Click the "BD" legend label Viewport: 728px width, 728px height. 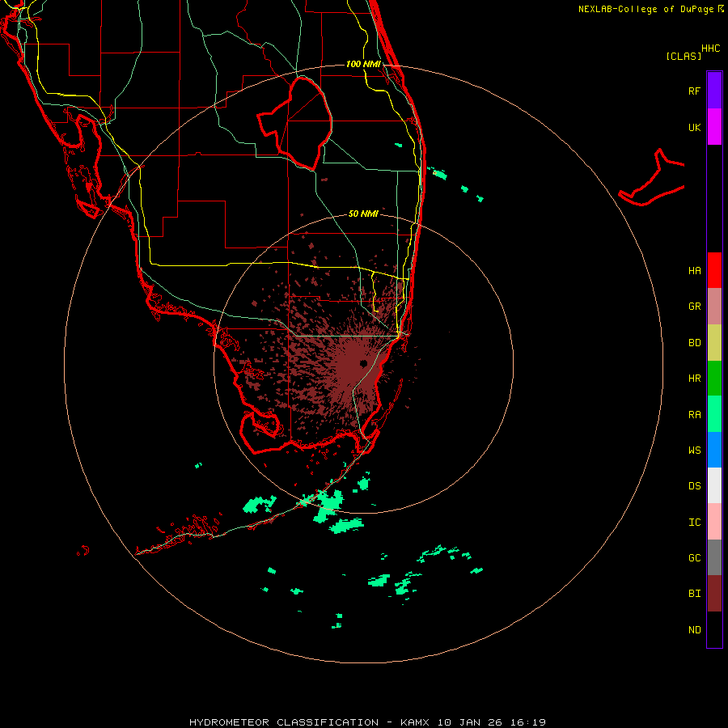click(x=694, y=343)
